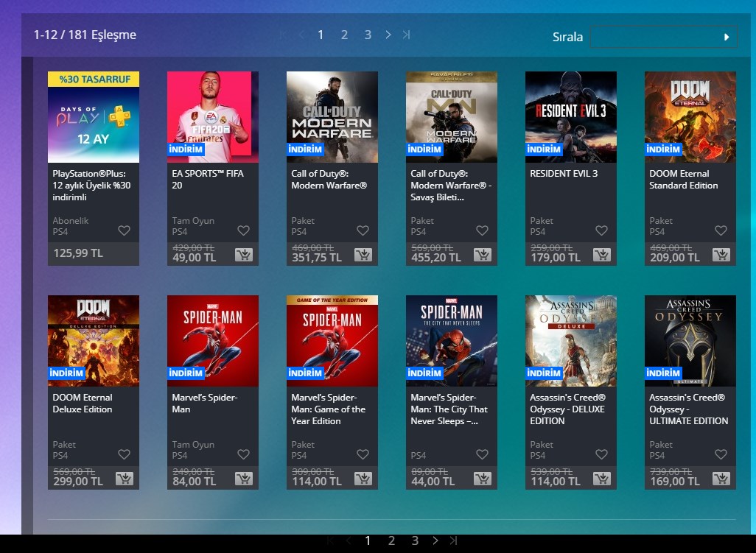
Task: Open 'Assassin's Creed Odyssey - ULTIMATE EDITION' title
Action: [x=688, y=409]
